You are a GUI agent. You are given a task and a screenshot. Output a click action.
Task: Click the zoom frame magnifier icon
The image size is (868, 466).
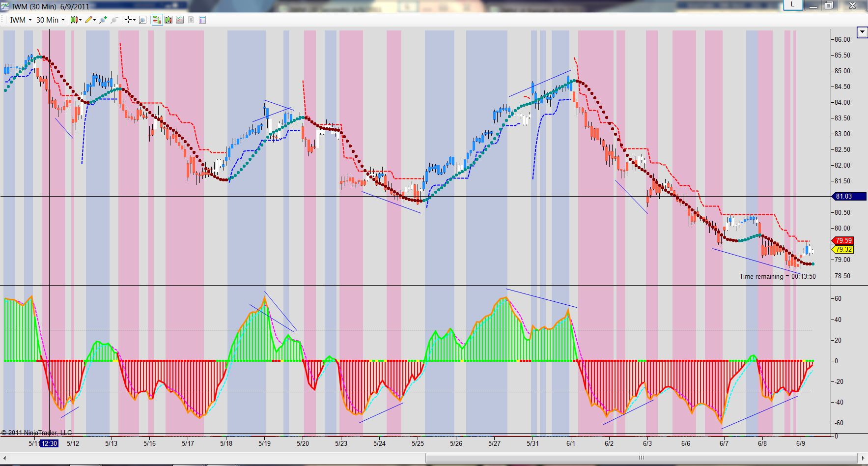click(142, 20)
